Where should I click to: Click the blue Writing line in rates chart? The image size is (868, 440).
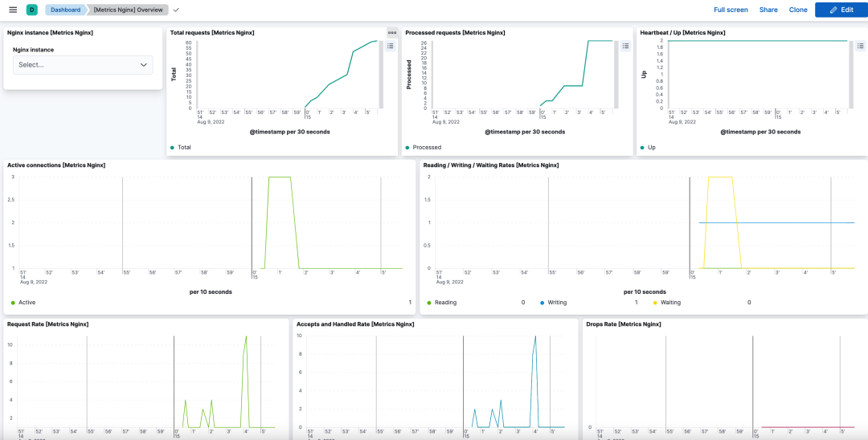point(775,222)
